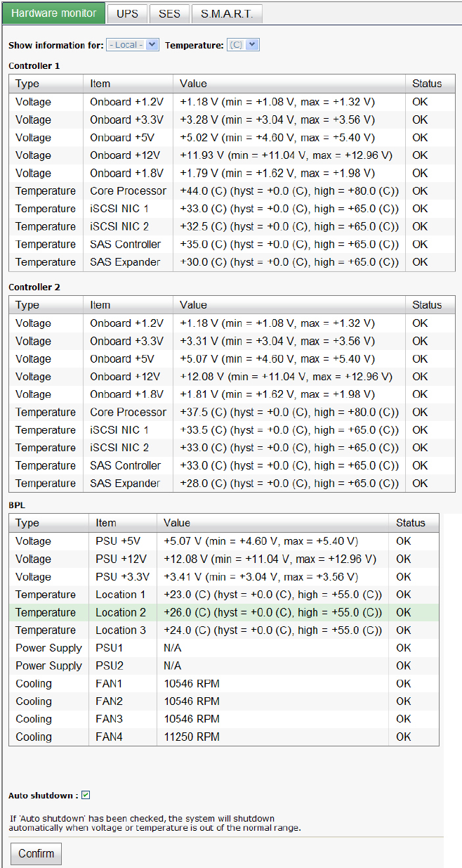Click the BPL FAN4 cooling row
Viewport: 462px width, 868px height.
223,737
